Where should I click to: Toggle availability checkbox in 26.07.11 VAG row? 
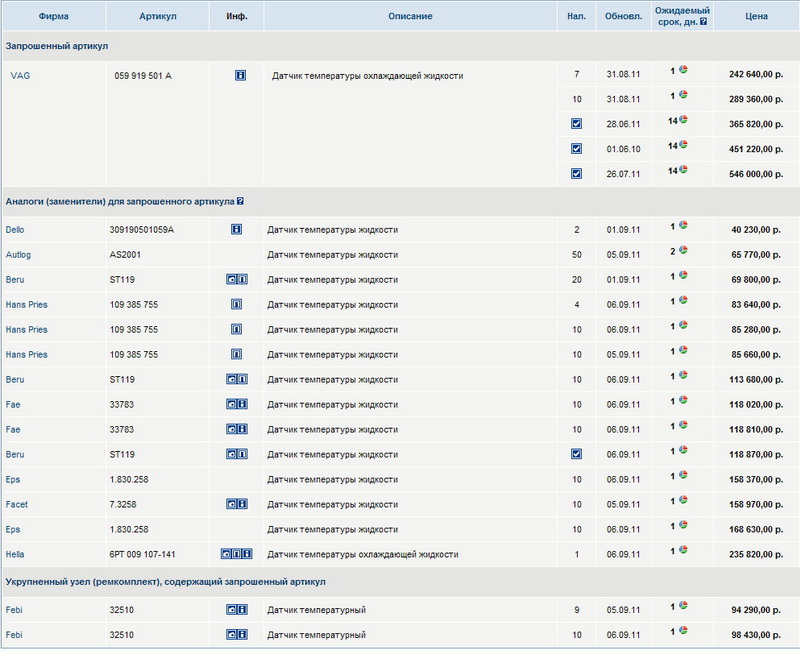577,174
